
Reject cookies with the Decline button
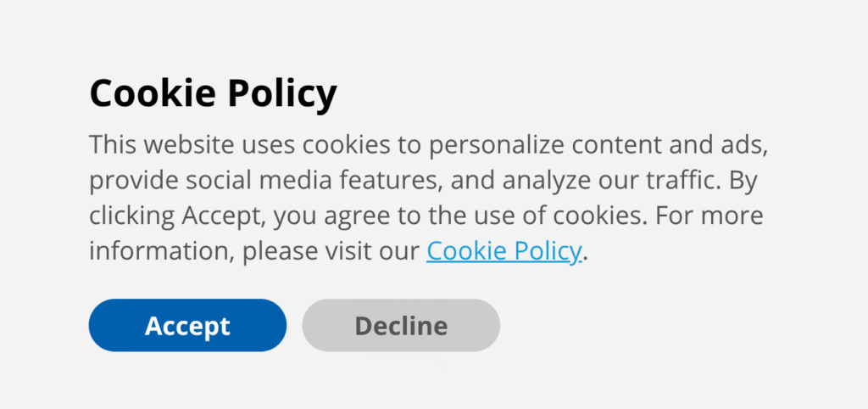(x=401, y=325)
